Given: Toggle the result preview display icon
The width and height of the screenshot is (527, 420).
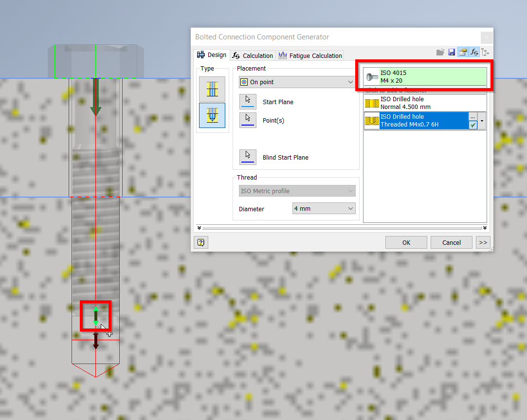Looking at the screenshot, I should click(x=462, y=52).
